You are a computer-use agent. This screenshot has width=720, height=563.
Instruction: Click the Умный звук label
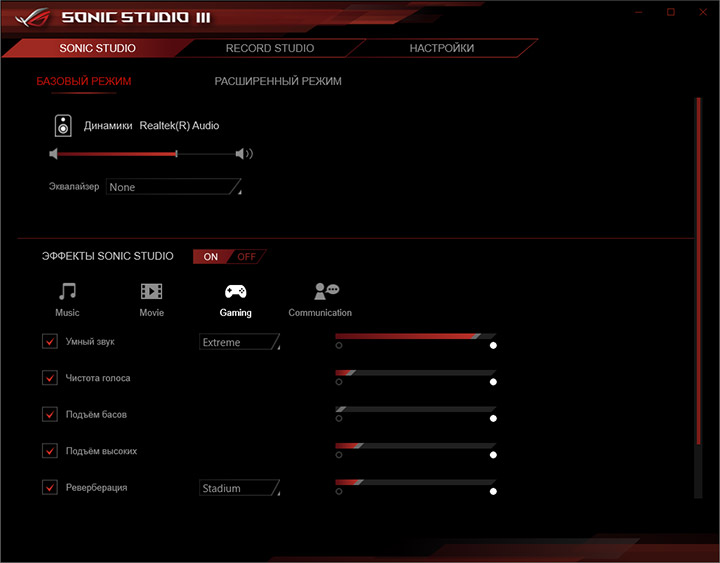pos(90,342)
